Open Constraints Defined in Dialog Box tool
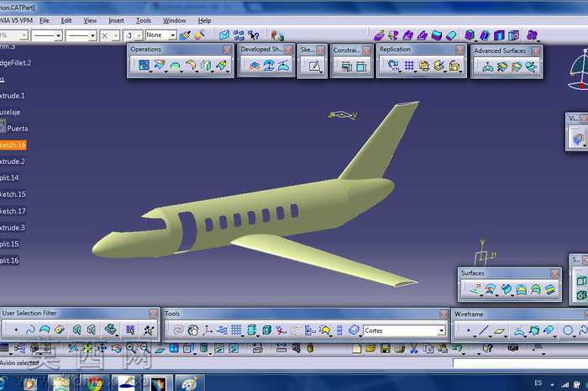Viewport: 588px width, 391px height. point(346,66)
